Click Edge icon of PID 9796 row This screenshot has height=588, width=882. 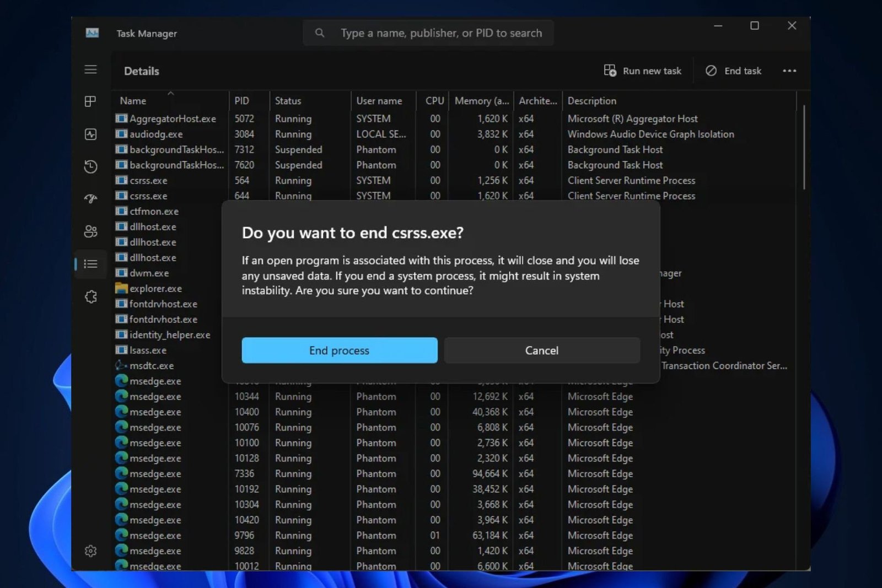coord(121,535)
